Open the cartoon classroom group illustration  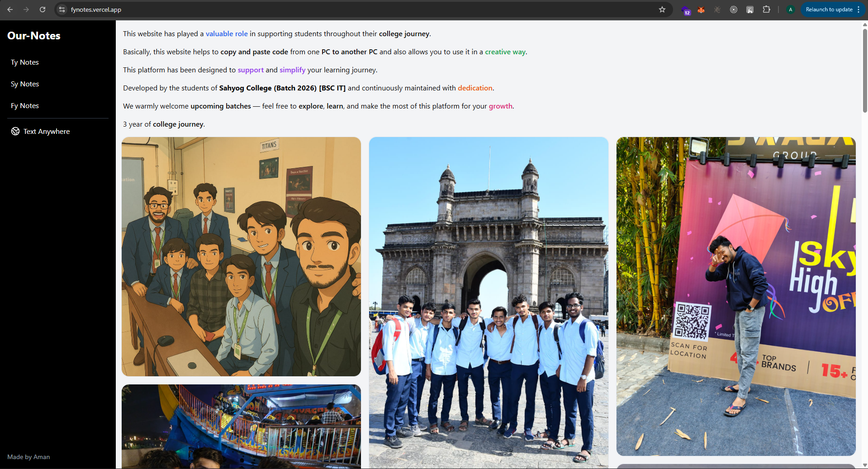(241, 257)
